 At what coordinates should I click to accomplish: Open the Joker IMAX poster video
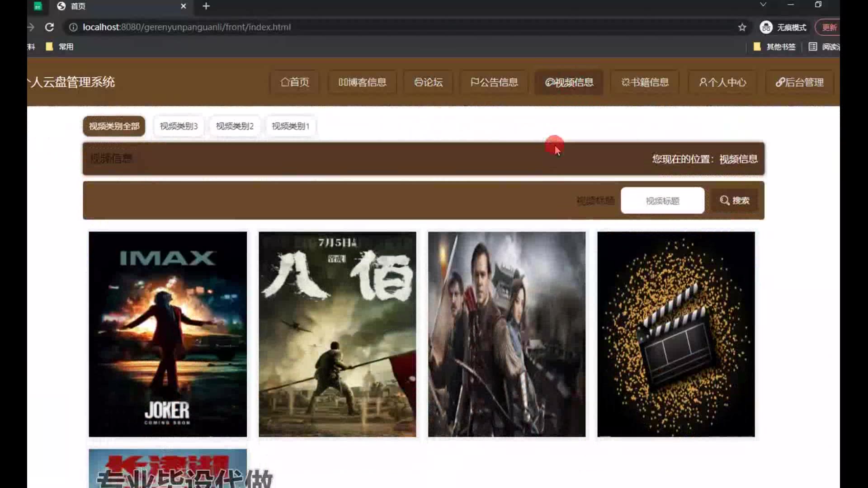[168, 334]
